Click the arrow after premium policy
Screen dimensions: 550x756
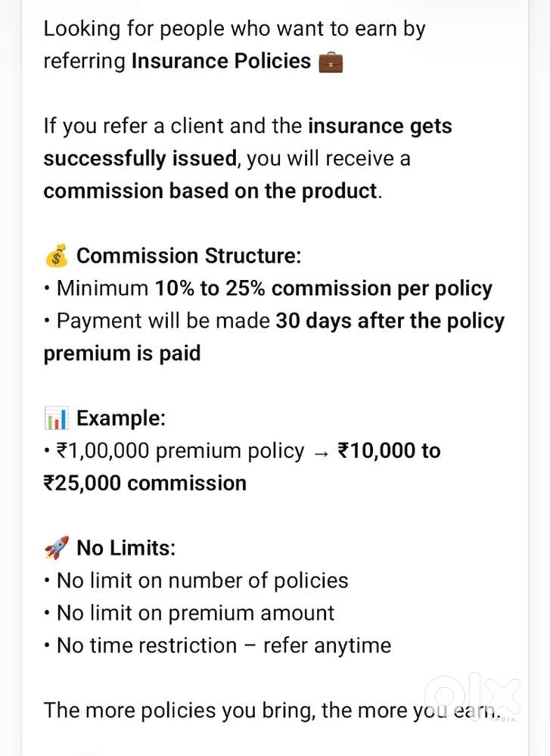pos(320,452)
